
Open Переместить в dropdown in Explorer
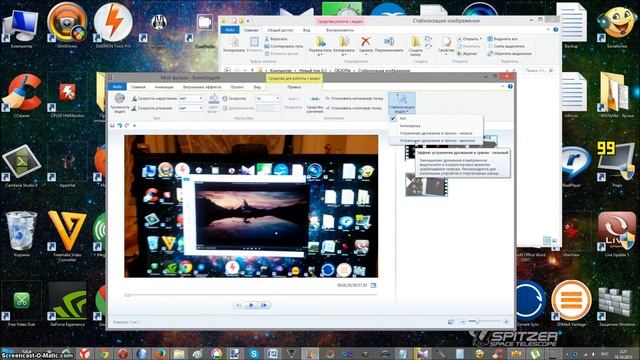[x=320, y=46]
